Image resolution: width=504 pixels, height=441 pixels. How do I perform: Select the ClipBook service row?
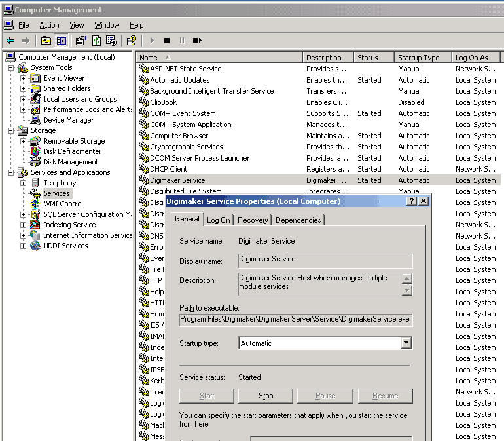pyautogui.click(x=318, y=102)
